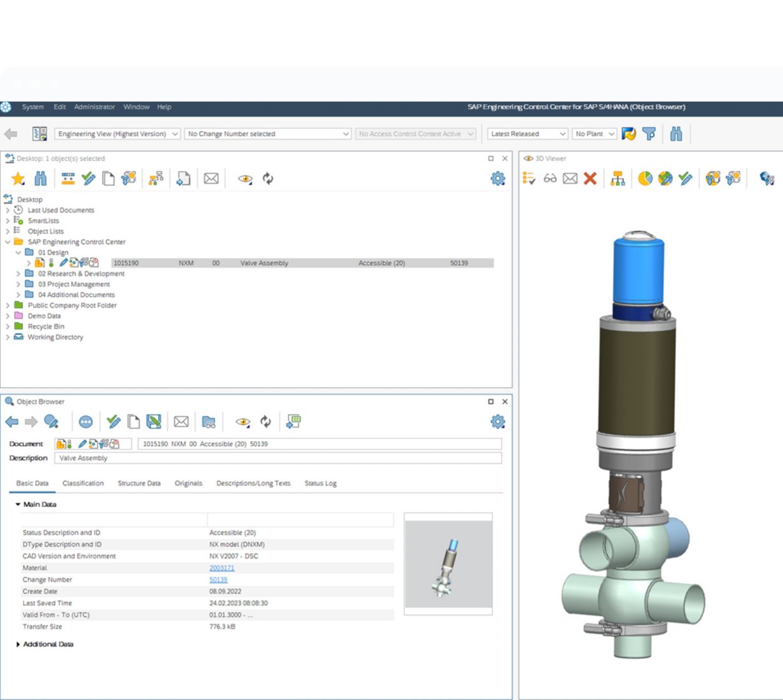This screenshot has height=700, width=783.
Task: Open the Administrator menu
Action: (x=95, y=107)
